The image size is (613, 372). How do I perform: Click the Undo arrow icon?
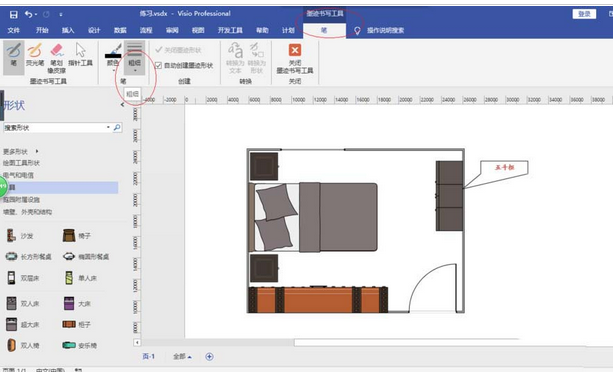point(29,14)
